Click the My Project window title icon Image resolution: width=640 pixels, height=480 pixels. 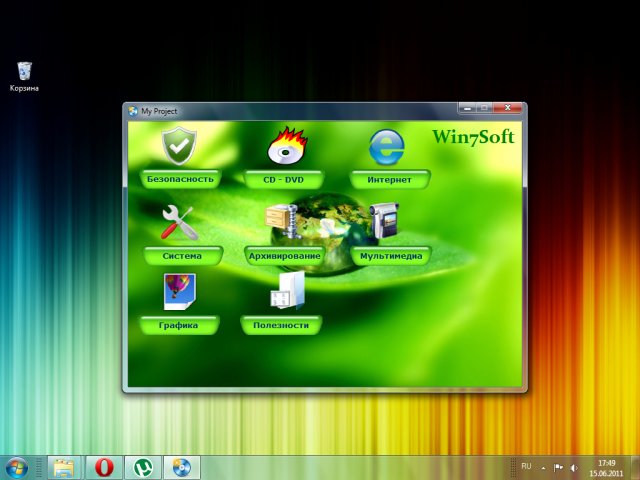point(133,111)
